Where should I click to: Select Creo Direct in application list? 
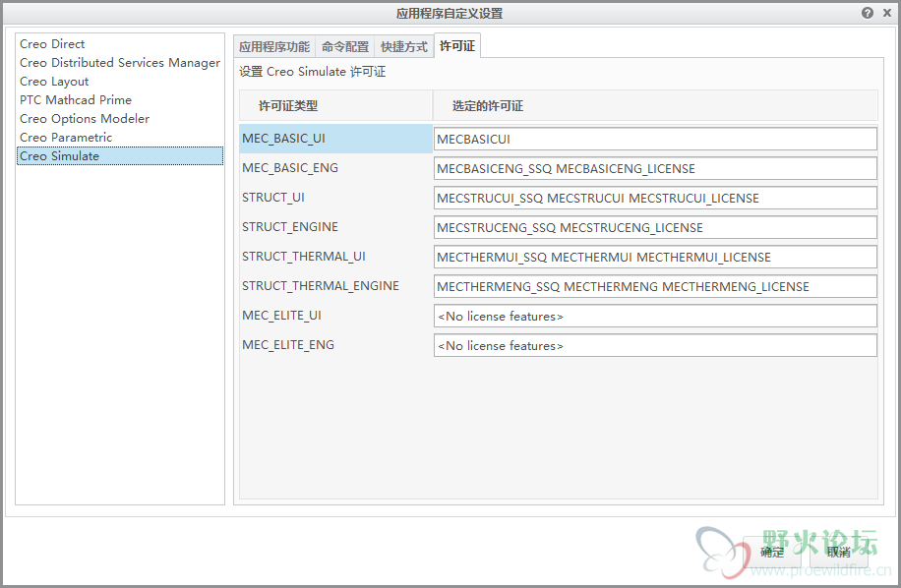(x=120, y=43)
